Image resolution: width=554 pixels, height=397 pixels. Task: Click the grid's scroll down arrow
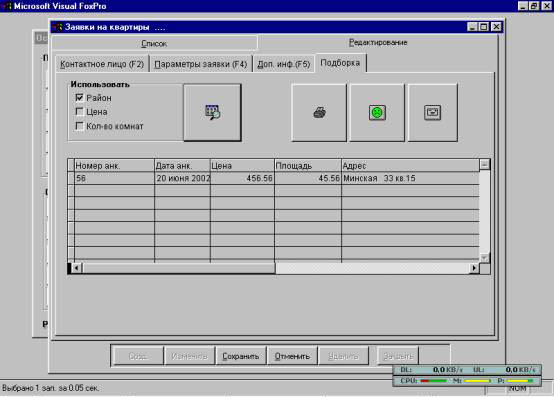[484, 258]
